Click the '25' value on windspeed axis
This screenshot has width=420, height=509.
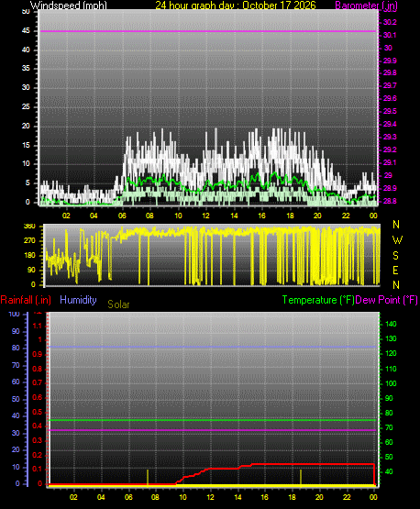26,106
